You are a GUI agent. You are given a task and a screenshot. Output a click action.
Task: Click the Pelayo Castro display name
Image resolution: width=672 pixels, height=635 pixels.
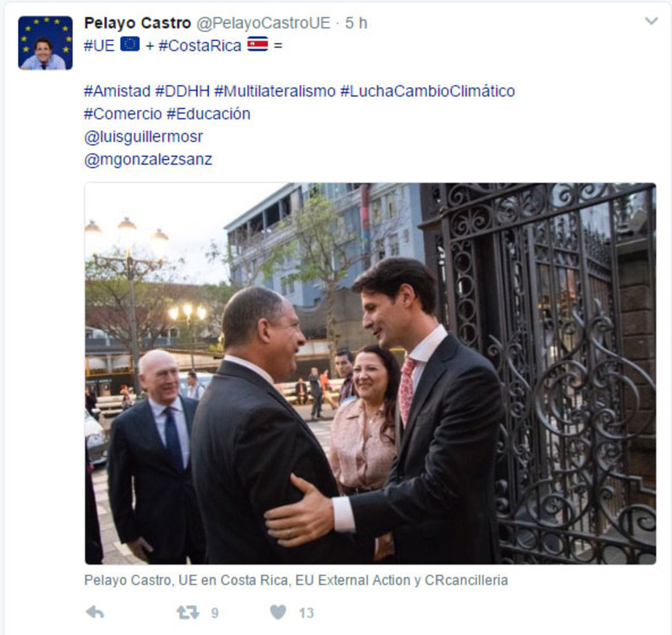coord(138,23)
